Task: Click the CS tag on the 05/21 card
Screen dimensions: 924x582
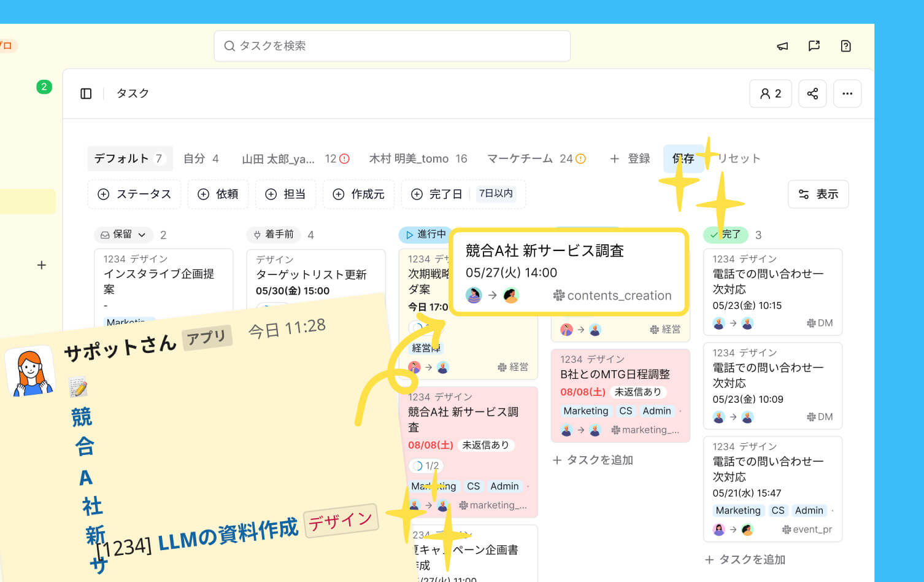Action: (778, 510)
